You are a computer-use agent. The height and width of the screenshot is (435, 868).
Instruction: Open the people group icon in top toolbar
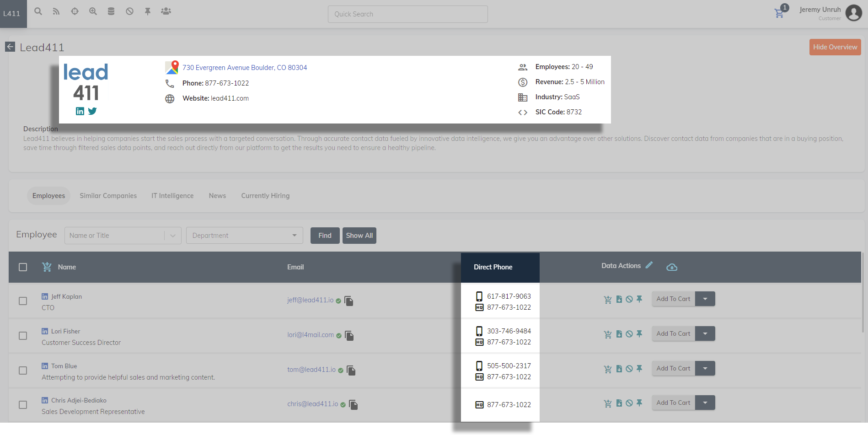(166, 11)
